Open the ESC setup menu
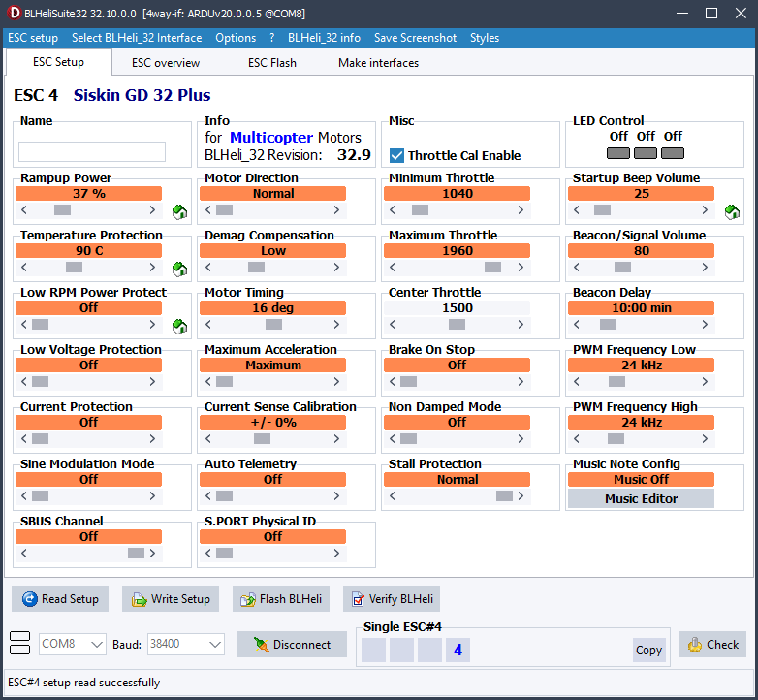This screenshot has height=700, width=758. (x=33, y=38)
